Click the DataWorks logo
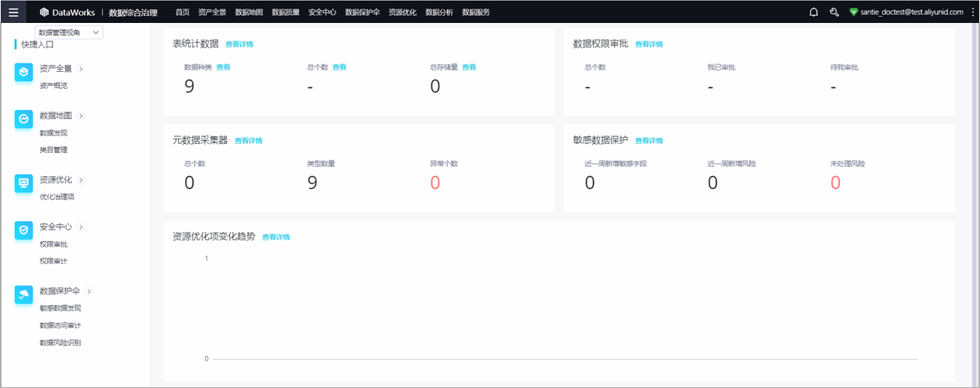This screenshot has height=388, width=980. [x=67, y=12]
